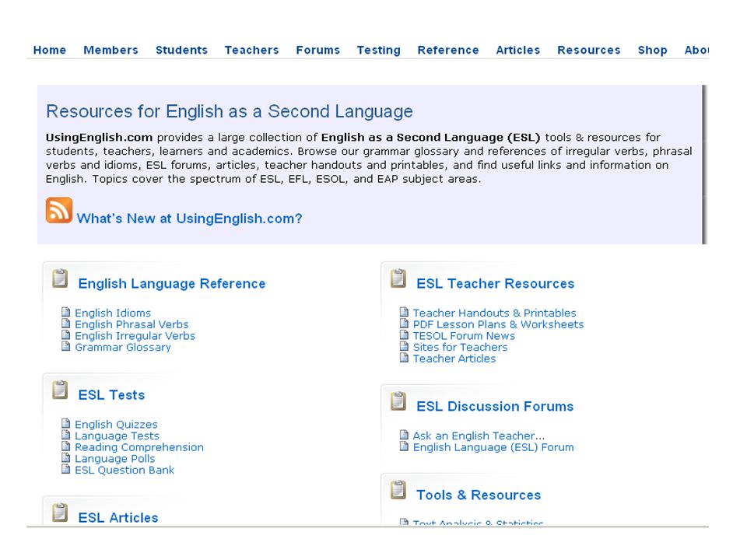
Task: Open Ask an English Teacher link
Action: tap(479, 436)
